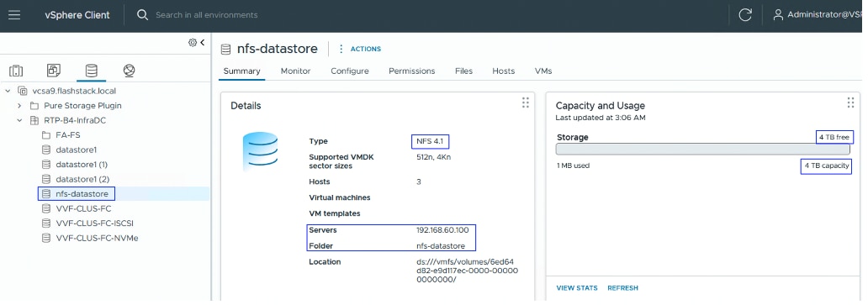
Task: Click the search magnifier icon
Action: click(142, 15)
